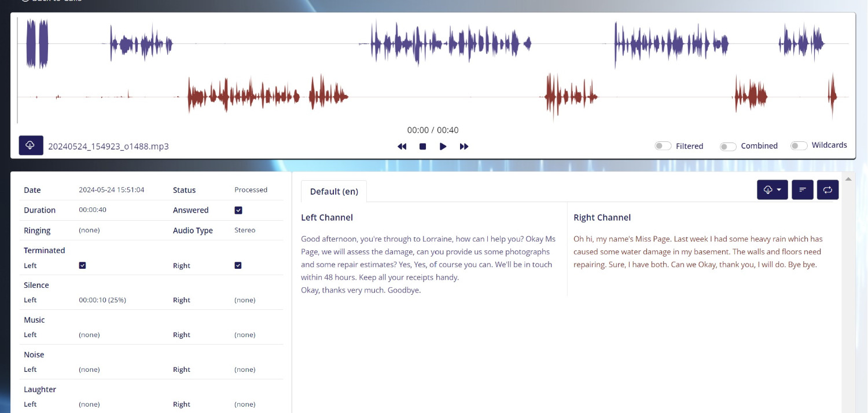Open the transcript download dropdown

point(772,190)
